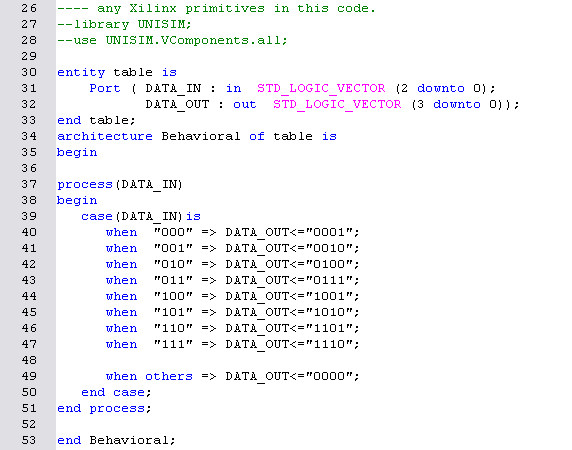
Task: Click 'when others' on line 49
Action: (x=149, y=376)
